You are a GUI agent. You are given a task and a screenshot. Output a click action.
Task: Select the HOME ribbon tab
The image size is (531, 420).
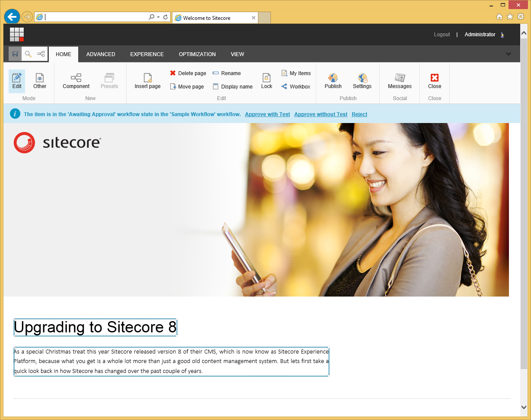click(64, 54)
